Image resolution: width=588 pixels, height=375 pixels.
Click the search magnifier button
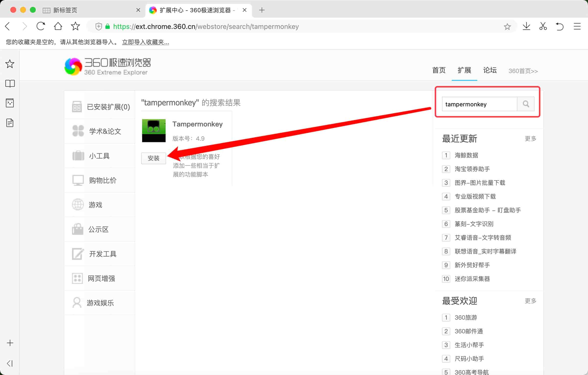(x=526, y=104)
